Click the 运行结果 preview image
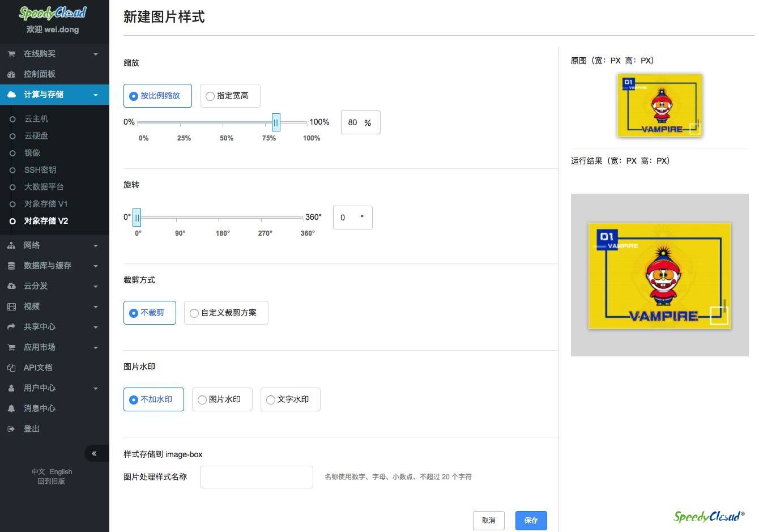The width and height of the screenshot is (759, 532). 660,276
